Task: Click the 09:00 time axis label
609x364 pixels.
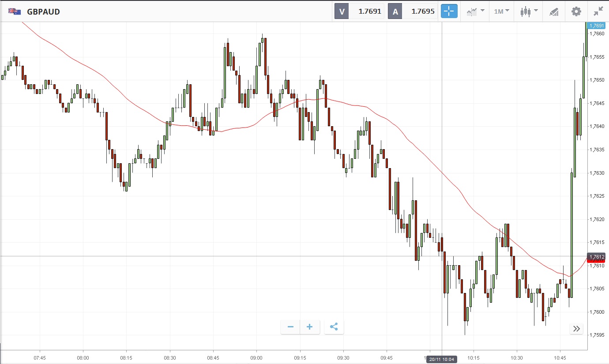Action: (256, 358)
